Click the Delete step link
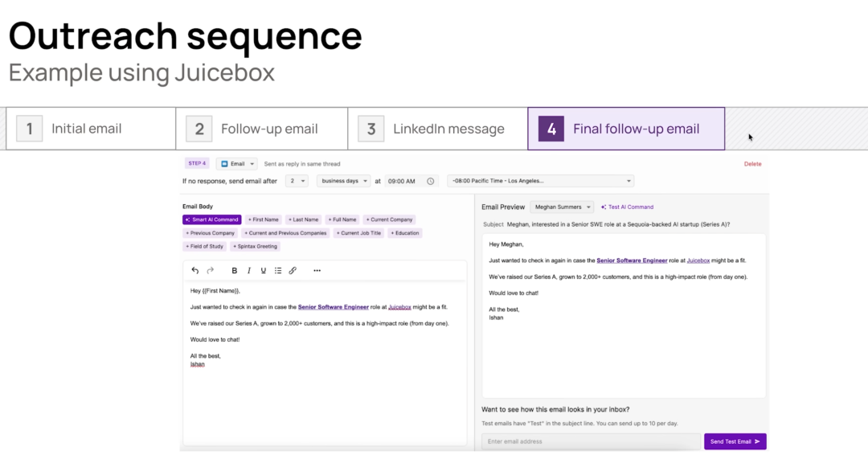This screenshot has height=455, width=868. click(x=752, y=163)
